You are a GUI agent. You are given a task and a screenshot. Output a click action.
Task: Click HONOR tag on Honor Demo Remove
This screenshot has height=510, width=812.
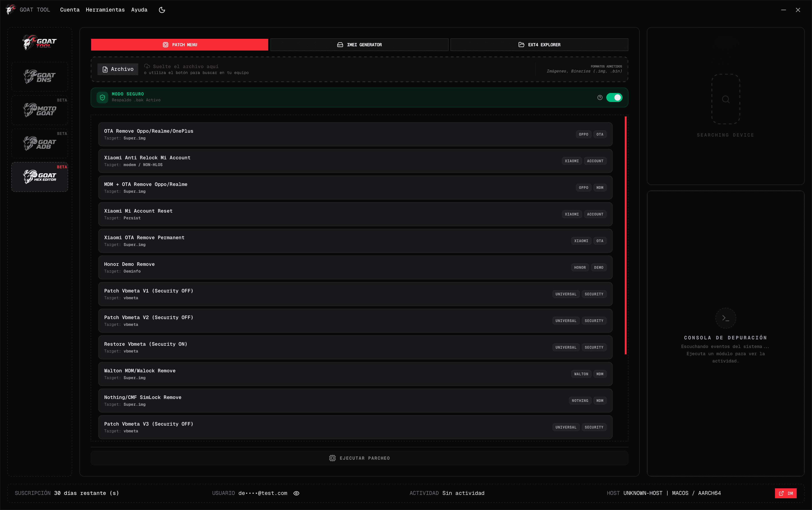pos(580,267)
